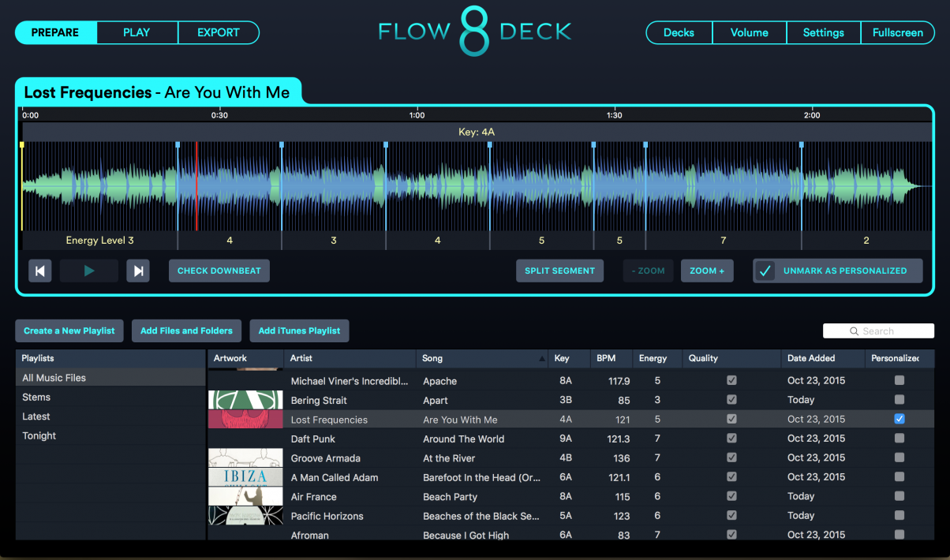This screenshot has width=950, height=560.
Task: Click the 2:00 mark on the time ruler
Action: point(811,115)
